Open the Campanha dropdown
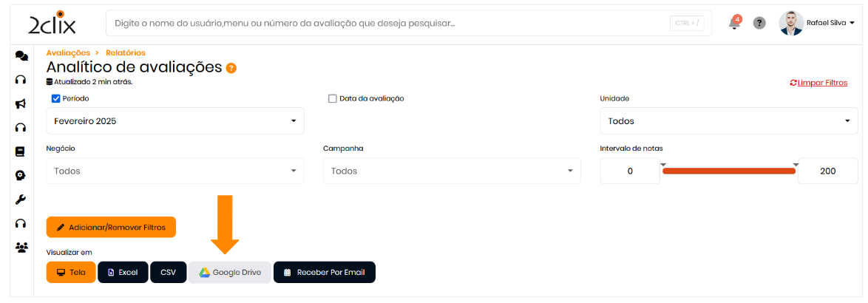The width and height of the screenshot is (868, 303). point(452,171)
